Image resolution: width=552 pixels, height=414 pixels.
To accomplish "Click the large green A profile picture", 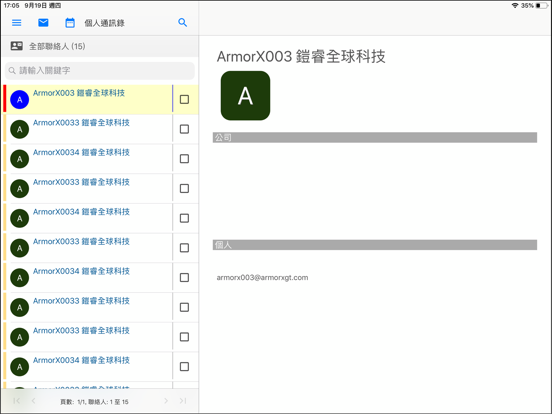I will 245,96.
